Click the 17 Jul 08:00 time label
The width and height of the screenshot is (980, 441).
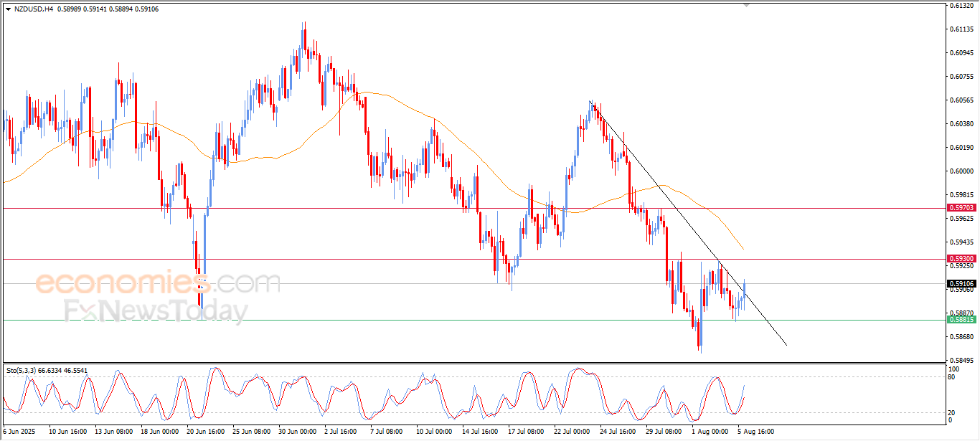click(525, 432)
